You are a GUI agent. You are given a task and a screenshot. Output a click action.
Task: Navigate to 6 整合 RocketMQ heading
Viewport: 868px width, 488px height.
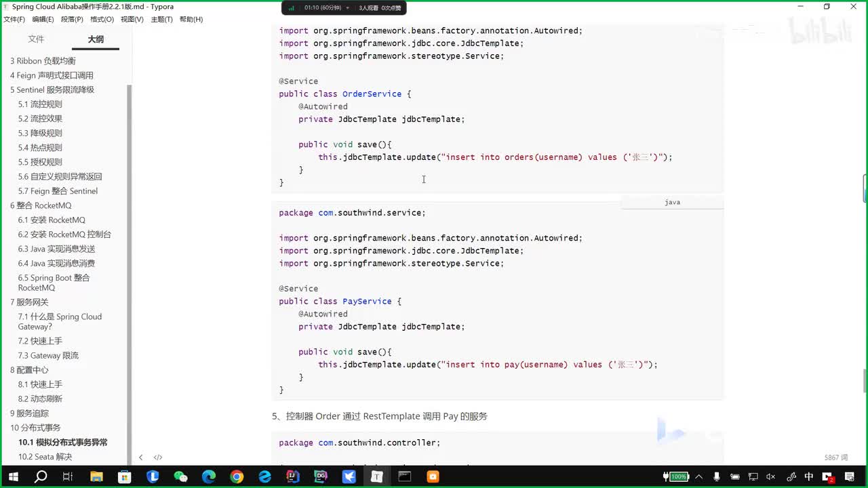(x=41, y=205)
